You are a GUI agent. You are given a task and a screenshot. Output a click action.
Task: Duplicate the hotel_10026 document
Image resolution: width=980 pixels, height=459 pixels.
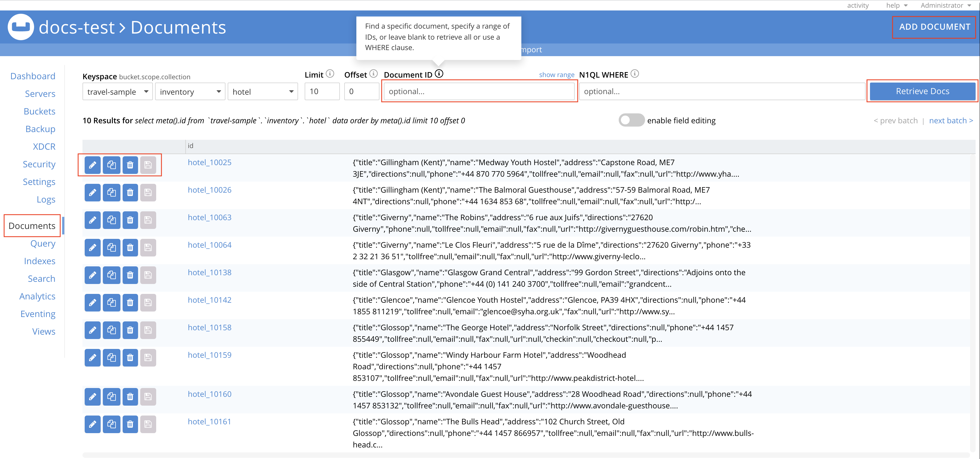click(112, 193)
